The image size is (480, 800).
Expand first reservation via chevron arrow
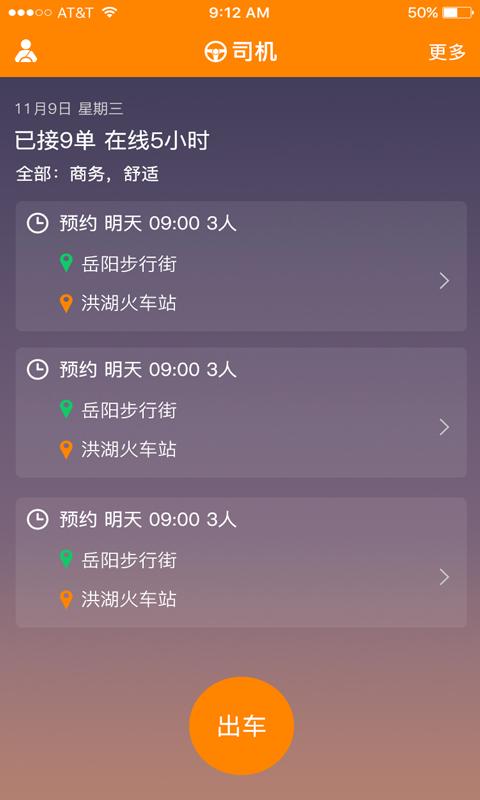[444, 281]
